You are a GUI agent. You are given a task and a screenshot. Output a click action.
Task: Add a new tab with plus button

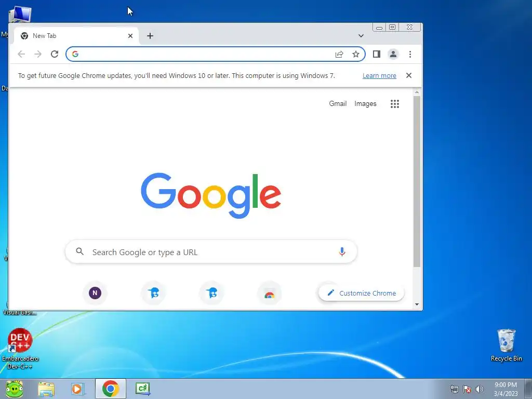pos(150,36)
